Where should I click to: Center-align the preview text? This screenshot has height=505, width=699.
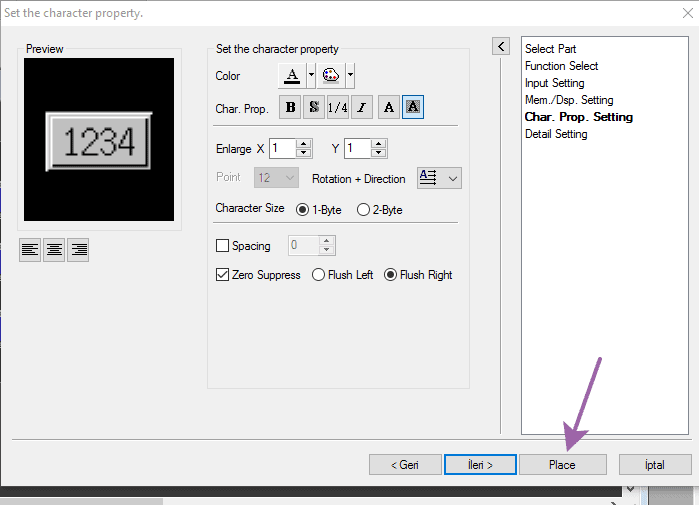pos(54,250)
